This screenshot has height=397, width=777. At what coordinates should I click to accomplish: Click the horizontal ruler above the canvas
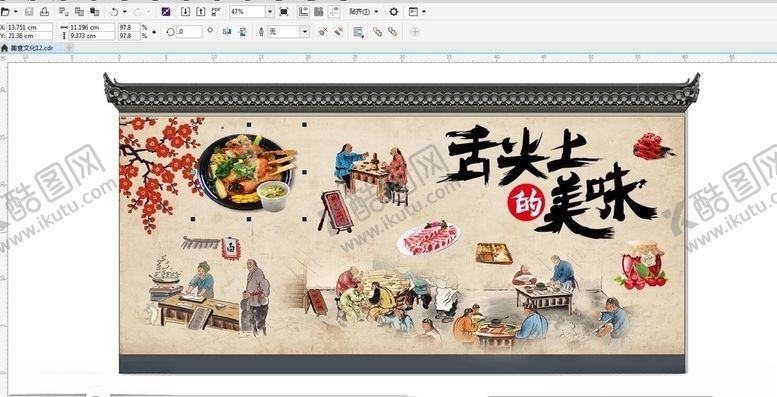[x=391, y=57]
